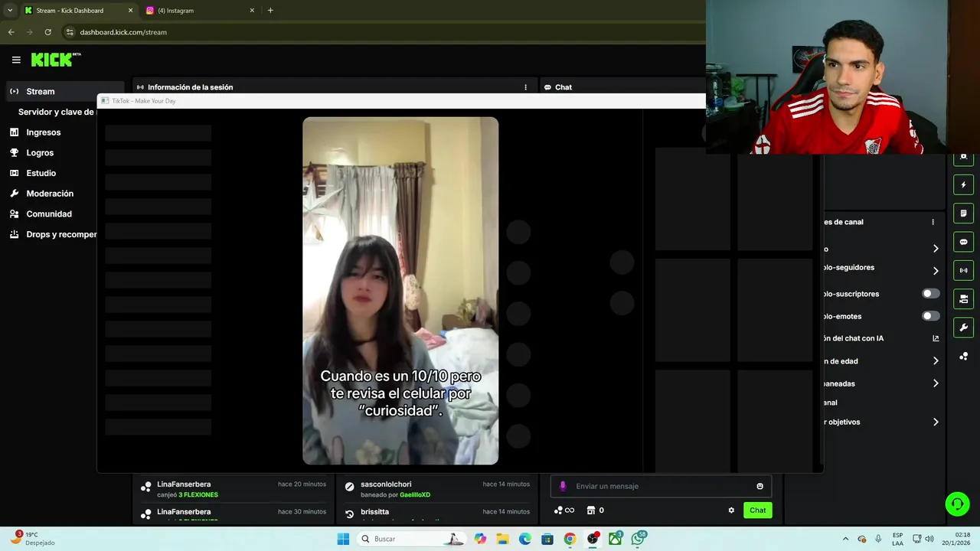The width and height of the screenshot is (980, 551).
Task: Expand the solo-seguidores option
Action: click(x=935, y=271)
